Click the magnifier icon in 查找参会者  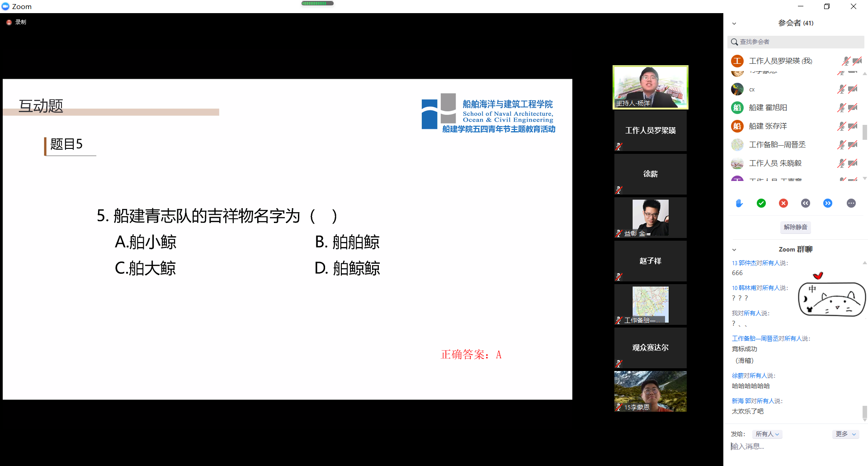pos(734,42)
